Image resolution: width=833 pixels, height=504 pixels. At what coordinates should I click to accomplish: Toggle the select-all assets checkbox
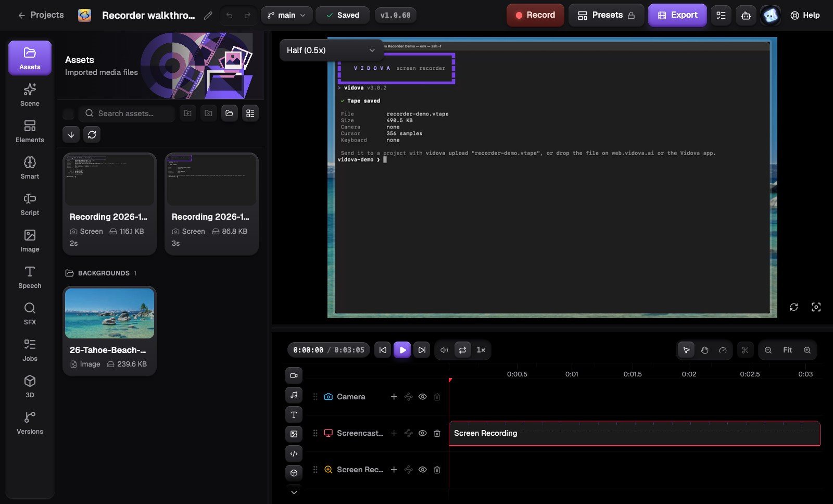[68, 114]
